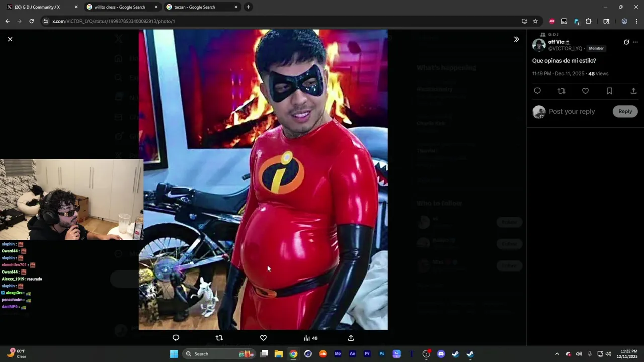The width and height of the screenshot is (644, 362).
Task: Open the G D J community link
Action: pos(553,34)
